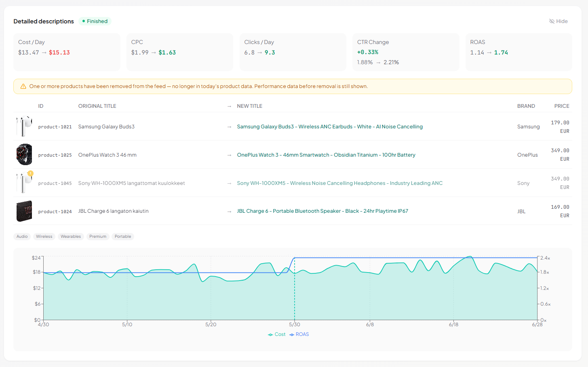Click the 179.00 EUR price cell
Screen dimensions: 588x367
click(560, 127)
